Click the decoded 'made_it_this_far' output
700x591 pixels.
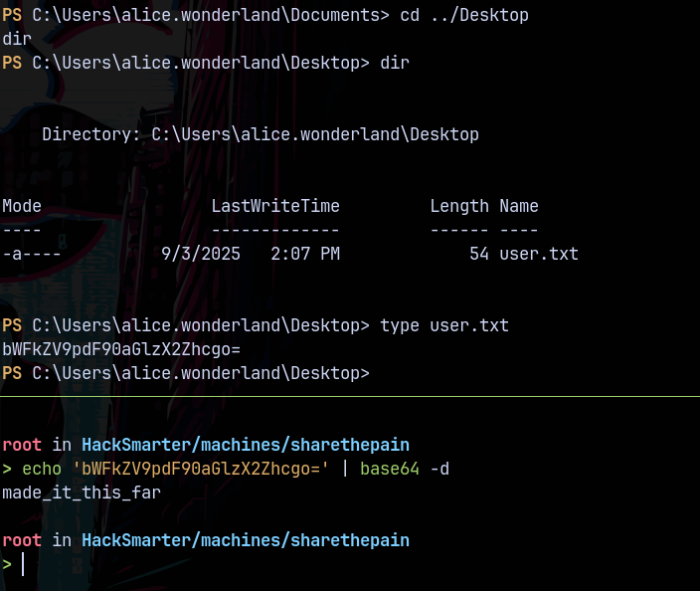(x=82, y=492)
